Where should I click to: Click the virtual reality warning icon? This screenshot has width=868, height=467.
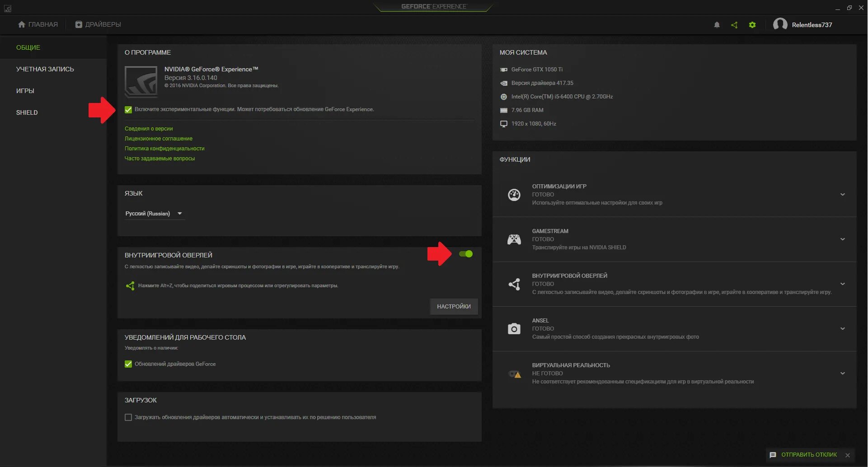(515, 374)
